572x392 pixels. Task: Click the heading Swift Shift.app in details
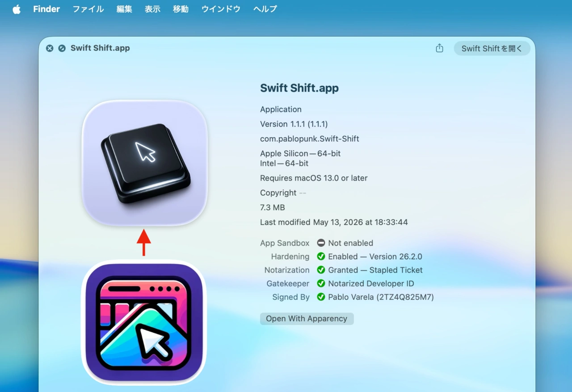299,88
